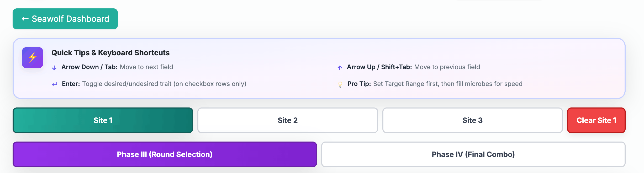Click the Enter return-arrow icon

pyautogui.click(x=54, y=84)
